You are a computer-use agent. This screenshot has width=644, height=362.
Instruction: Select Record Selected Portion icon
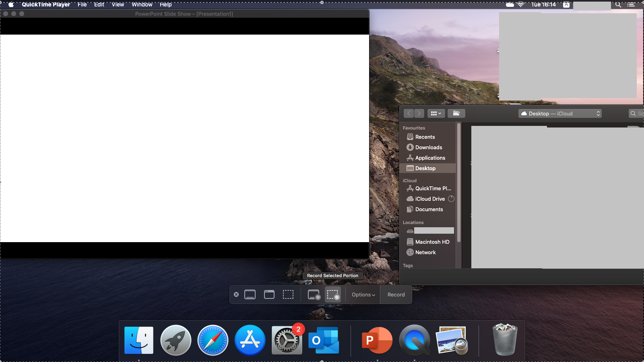click(x=333, y=294)
